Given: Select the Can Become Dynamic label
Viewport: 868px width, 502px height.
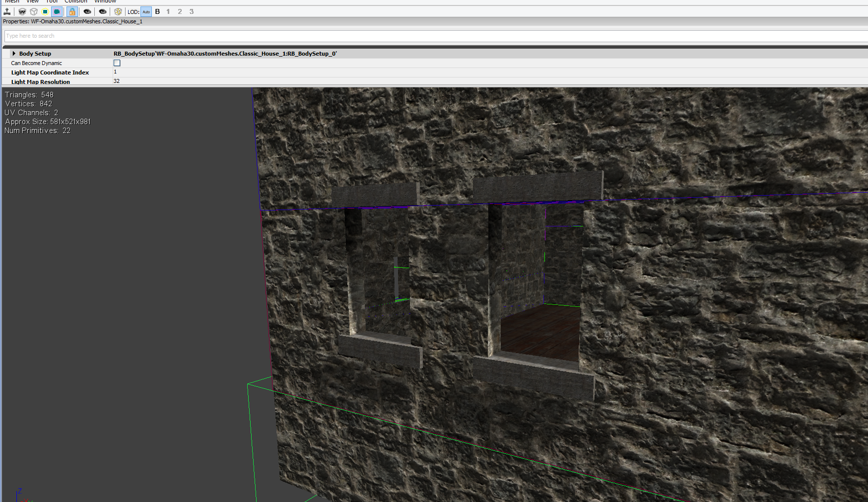Looking at the screenshot, I should point(37,63).
